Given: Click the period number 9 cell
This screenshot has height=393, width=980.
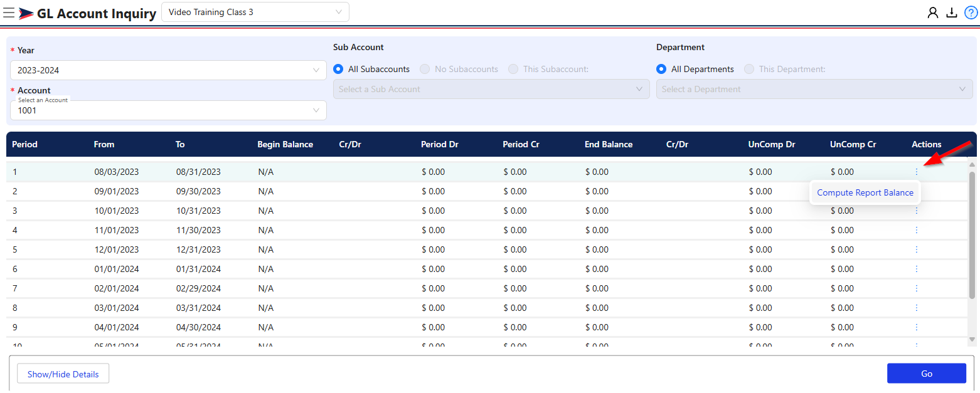Looking at the screenshot, I should click(15, 327).
